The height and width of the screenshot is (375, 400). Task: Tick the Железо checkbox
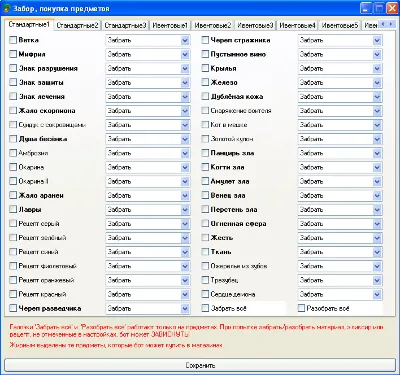205,82
